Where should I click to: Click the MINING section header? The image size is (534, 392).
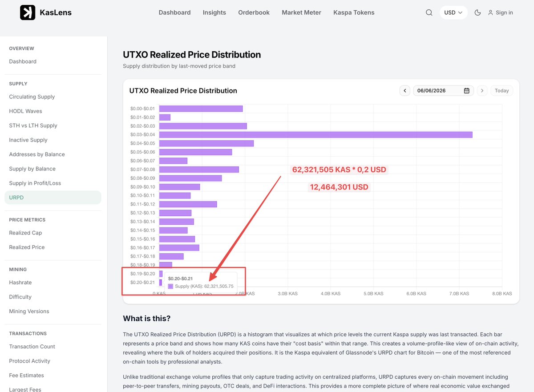coord(18,270)
